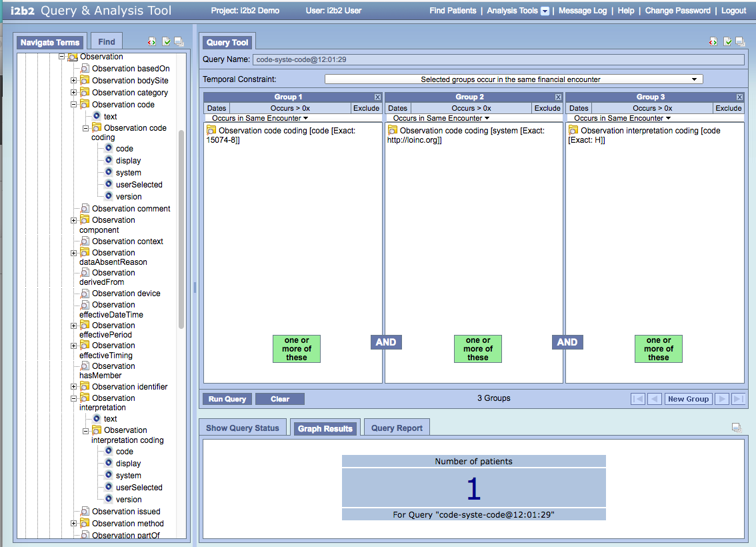Click the Navigate Terms vertical scrollbar
The image size is (756, 547).
pyautogui.click(x=181, y=229)
